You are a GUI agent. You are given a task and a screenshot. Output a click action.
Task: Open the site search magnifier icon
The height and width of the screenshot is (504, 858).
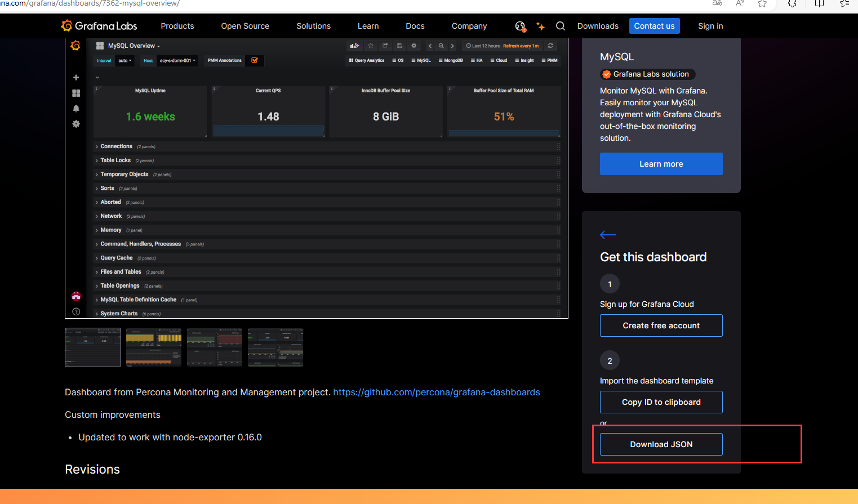[x=561, y=26]
